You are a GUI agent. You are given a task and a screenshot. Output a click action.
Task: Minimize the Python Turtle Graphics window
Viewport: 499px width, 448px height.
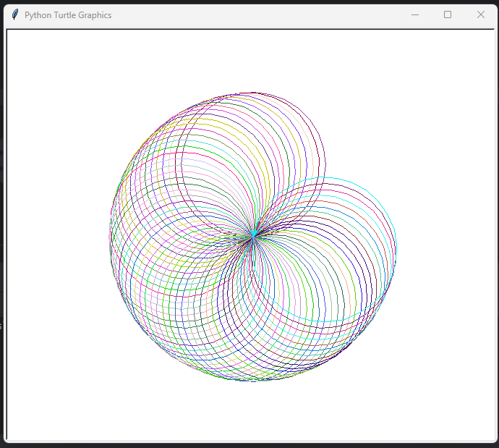(415, 14)
